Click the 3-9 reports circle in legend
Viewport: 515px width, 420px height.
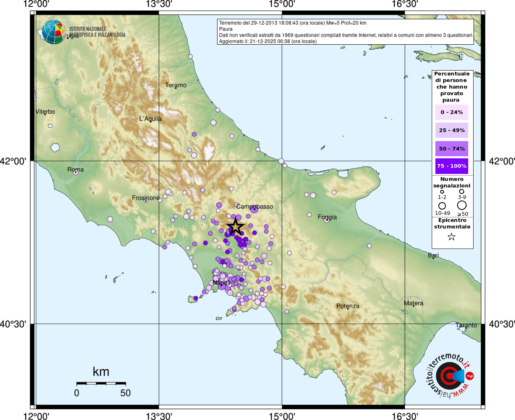pyautogui.click(x=462, y=192)
